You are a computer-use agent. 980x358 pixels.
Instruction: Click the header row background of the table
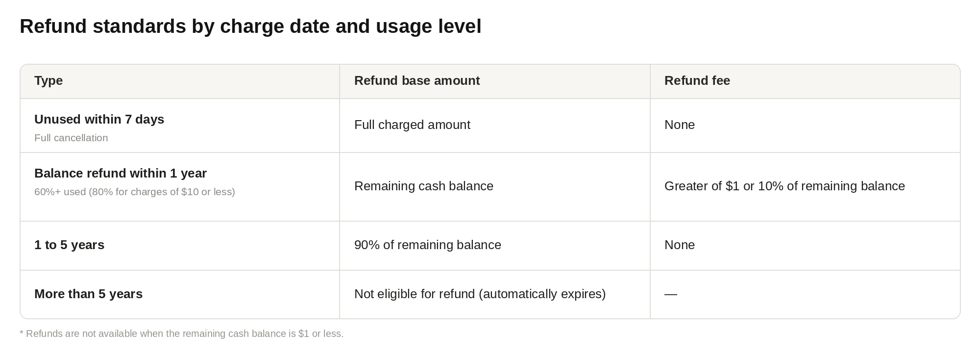[x=490, y=81]
